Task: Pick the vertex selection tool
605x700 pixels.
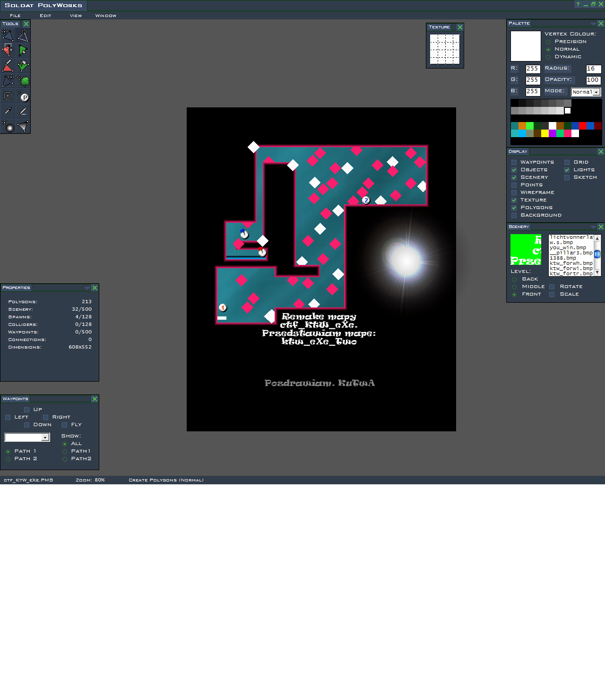Action: (x=8, y=50)
